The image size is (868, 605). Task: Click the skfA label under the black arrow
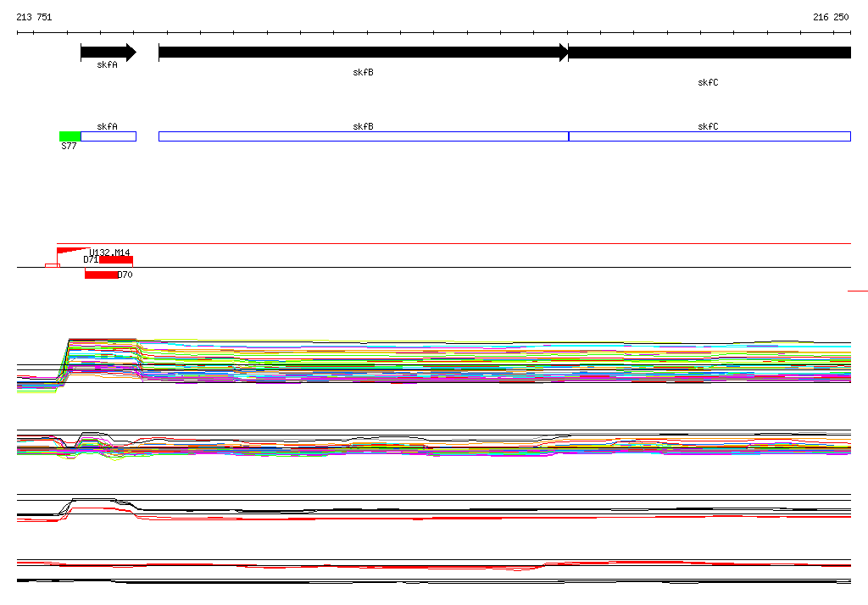coord(108,64)
